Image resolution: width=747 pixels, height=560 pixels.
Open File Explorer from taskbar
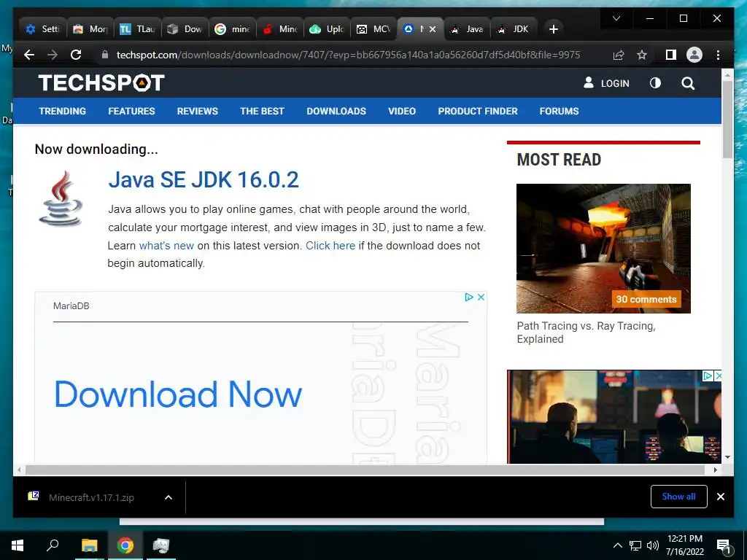(x=89, y=545)
